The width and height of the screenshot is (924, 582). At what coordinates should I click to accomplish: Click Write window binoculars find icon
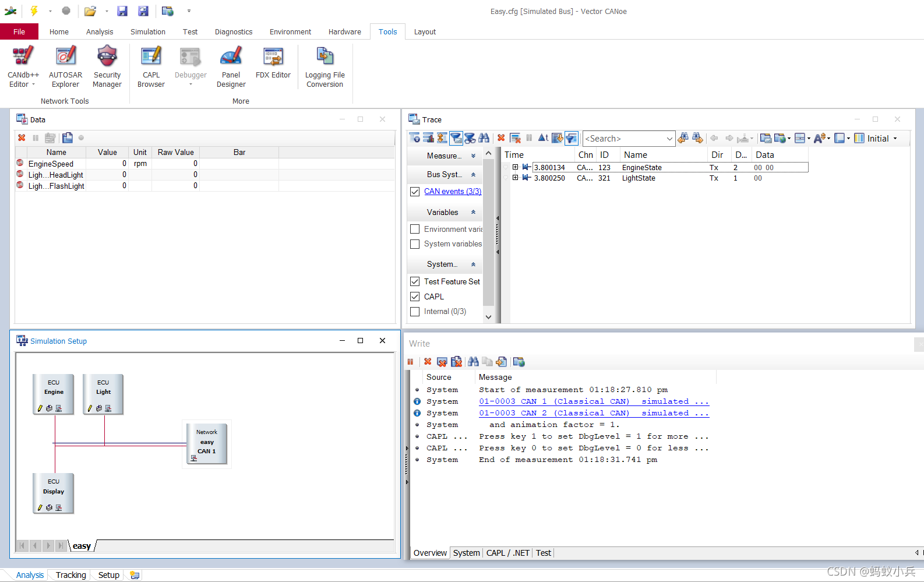pyautogui.click(x=473, y=362)
